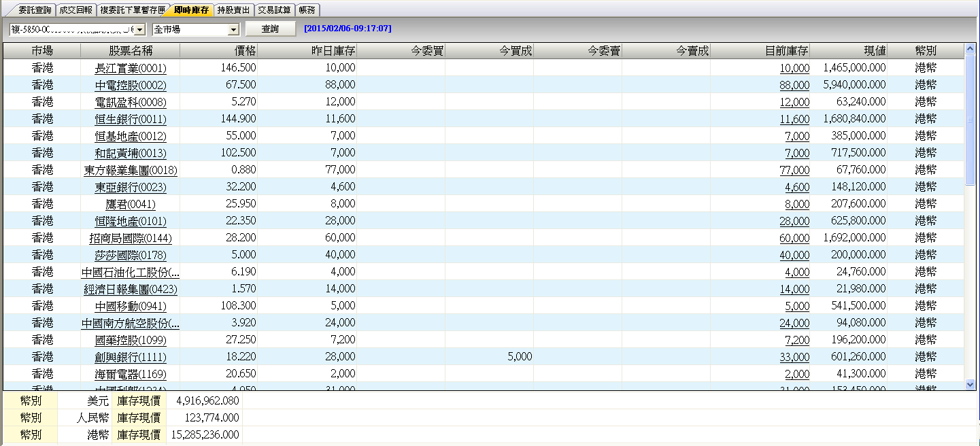This screenshot has width=980, height=446.
Task: Expand the account number dropdown
Action: [139, 29]
